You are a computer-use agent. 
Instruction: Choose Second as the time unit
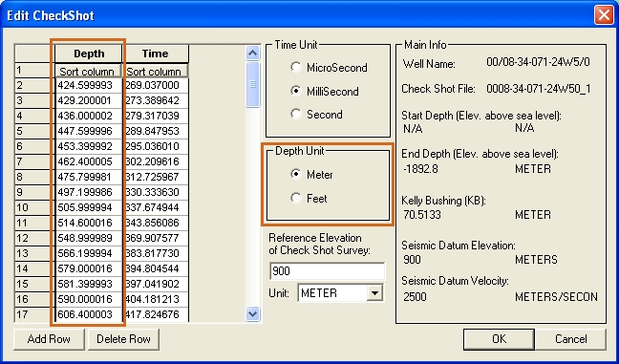coord(296,114)
